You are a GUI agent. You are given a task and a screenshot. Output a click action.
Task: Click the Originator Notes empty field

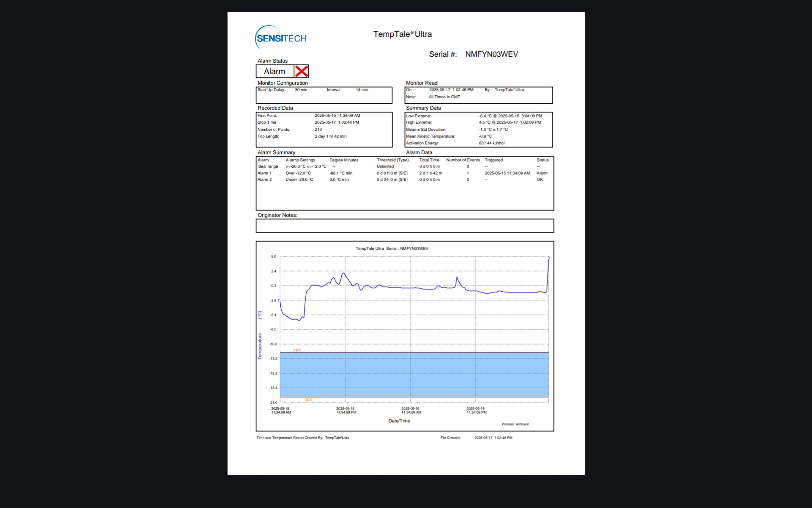405,226
